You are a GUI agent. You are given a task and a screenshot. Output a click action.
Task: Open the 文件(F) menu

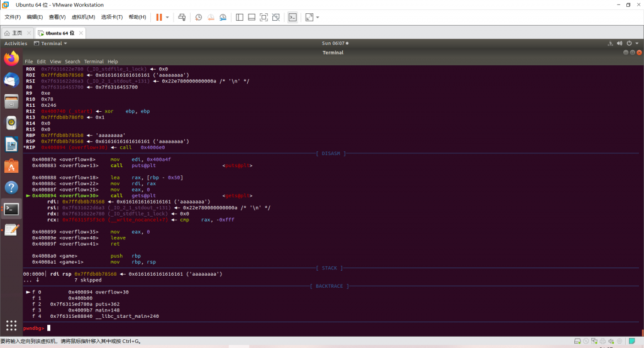(13, 17)
